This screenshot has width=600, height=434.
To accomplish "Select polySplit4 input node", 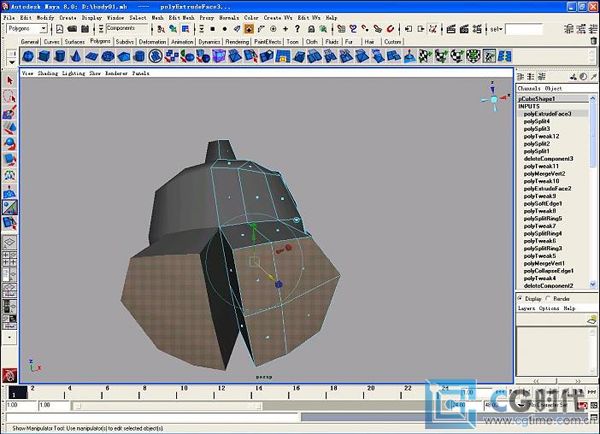I will tap(537, 121).
